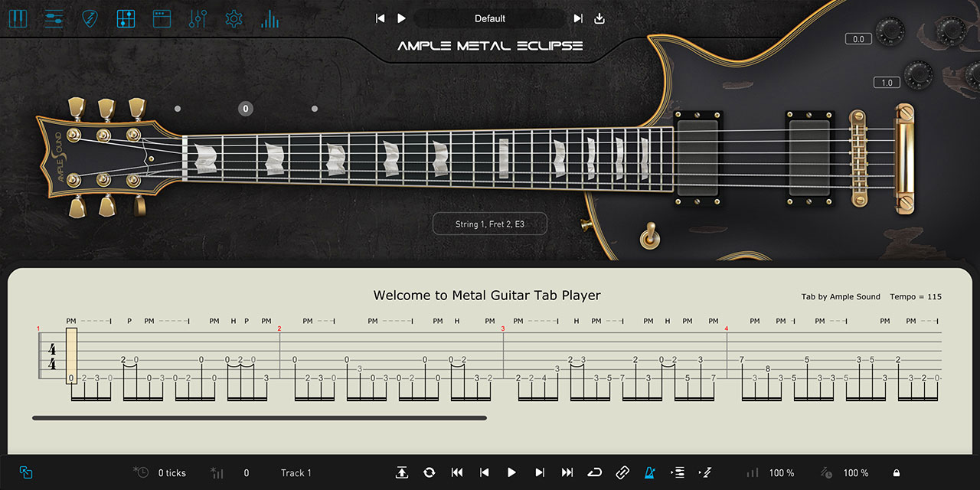The image size is (980, 490).
Task: Toggle loop playback
Action: coord(595,472)
